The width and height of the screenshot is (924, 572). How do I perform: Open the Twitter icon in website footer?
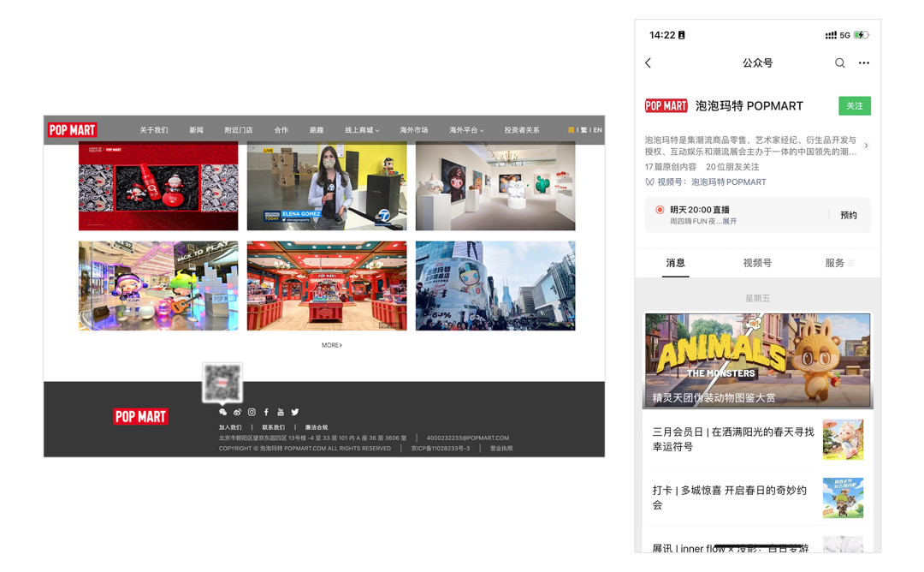[x=294, y=412]
